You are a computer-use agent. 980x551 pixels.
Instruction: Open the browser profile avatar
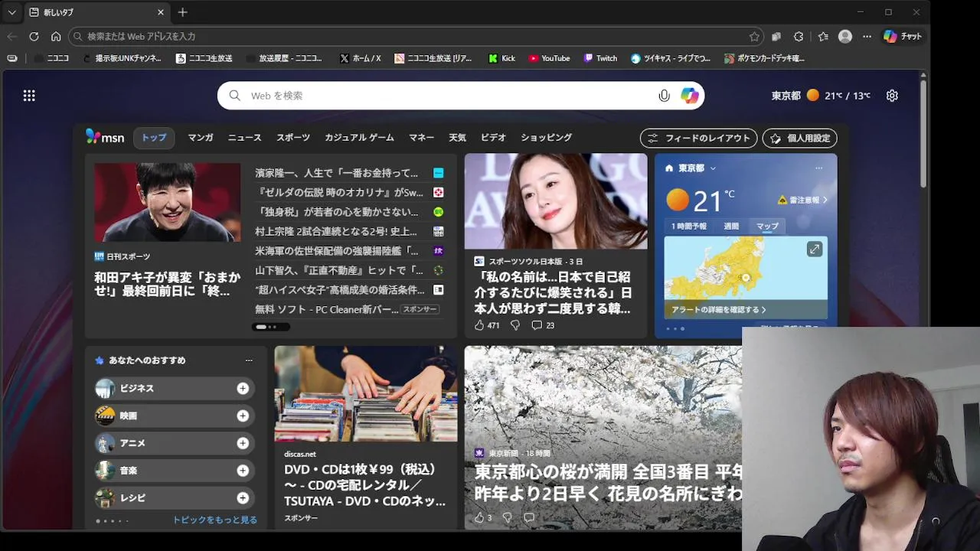coord(845,36)
